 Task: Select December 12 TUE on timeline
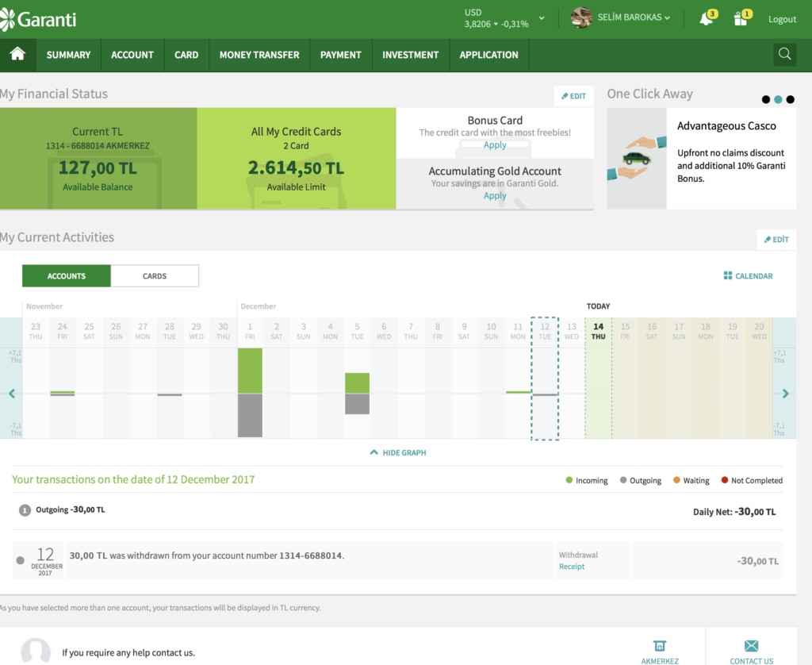(545, 331)
